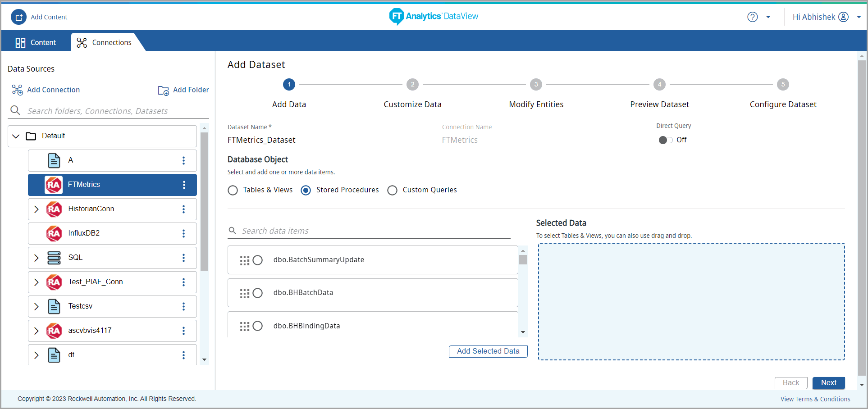Toggle the Direct Query switch
This screenshot has height=409, width=868.
(x=665, y=140)
